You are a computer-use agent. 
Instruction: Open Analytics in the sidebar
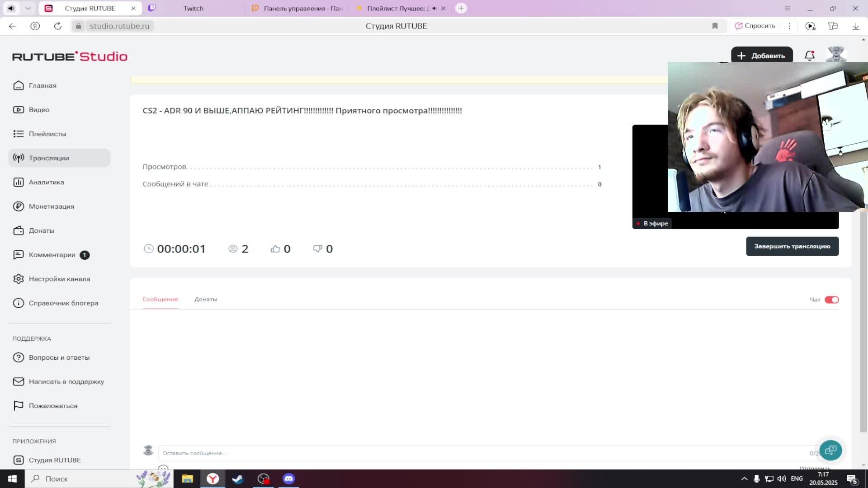point(46,182)
